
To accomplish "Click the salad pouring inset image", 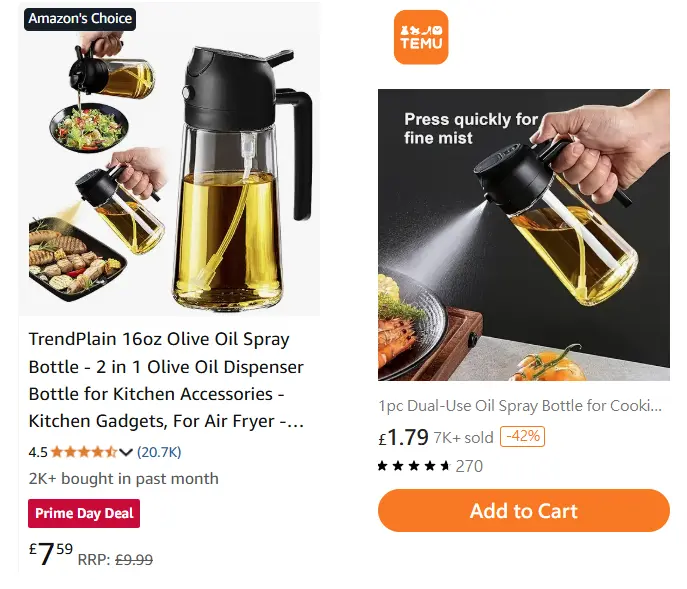I will pos(101,94).
